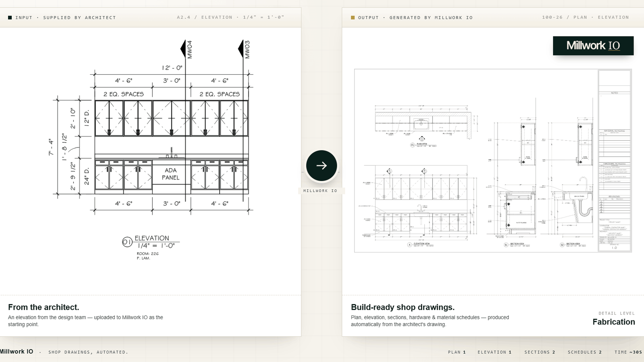Click the round arrow button between panels
The width and height of the screenshot is (644, 362).
coord(321,166)
